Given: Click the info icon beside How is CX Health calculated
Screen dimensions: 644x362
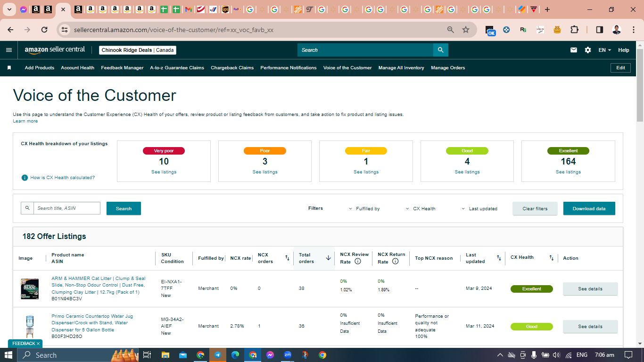Looking at the screenshot, I should [25, 178].
